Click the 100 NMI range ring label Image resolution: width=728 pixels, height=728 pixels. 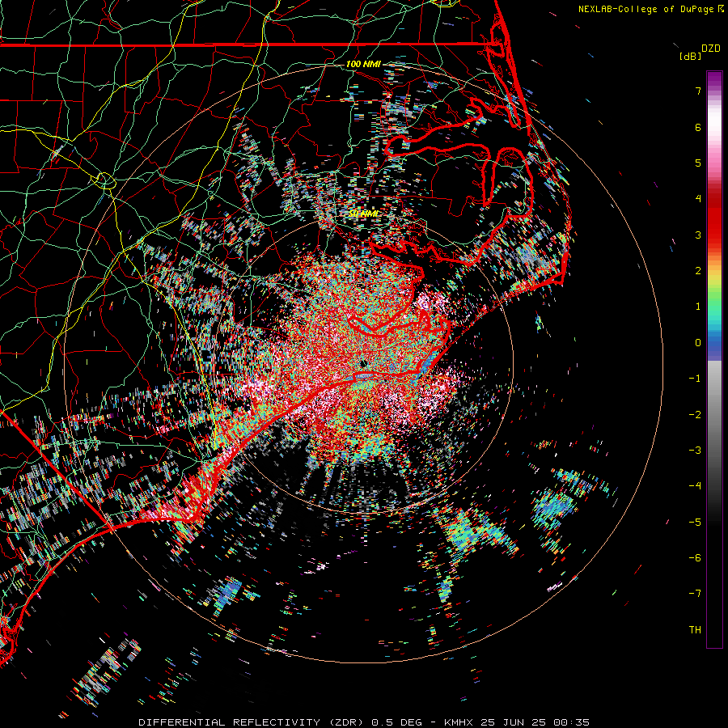click(363, 64)
